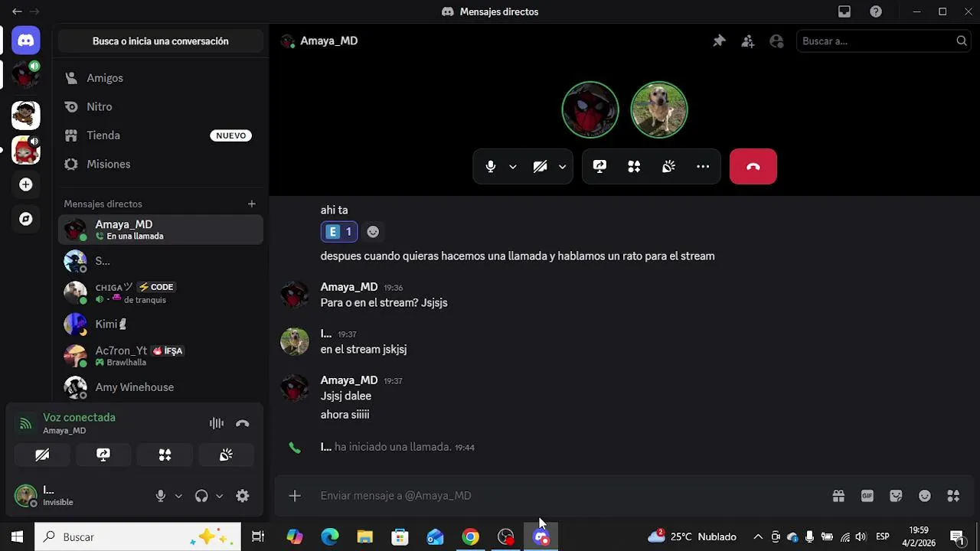Open the inbox icon in title bar
Image resolution: width=980 pixels, height=551 pixels.
click(x=844, y=11)
